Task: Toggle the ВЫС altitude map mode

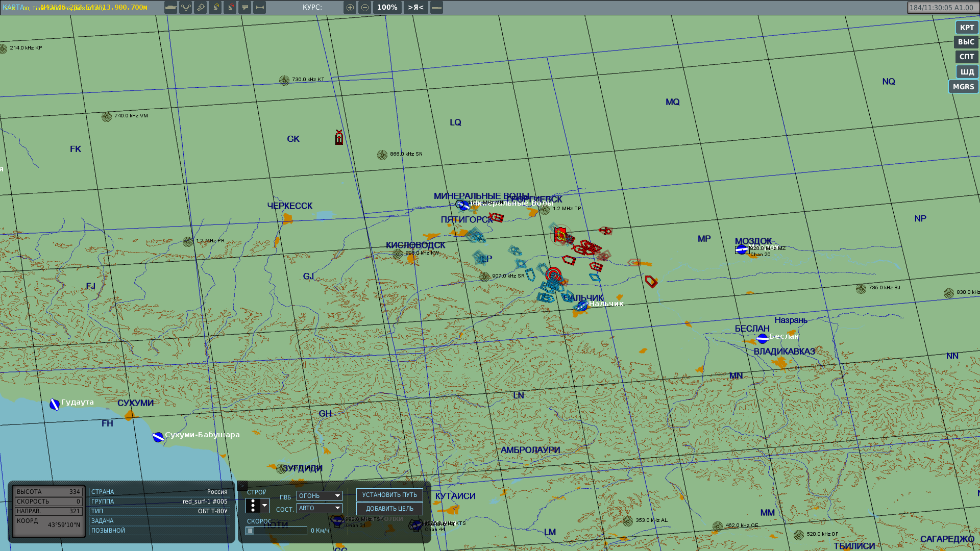Action: (966, 42)
